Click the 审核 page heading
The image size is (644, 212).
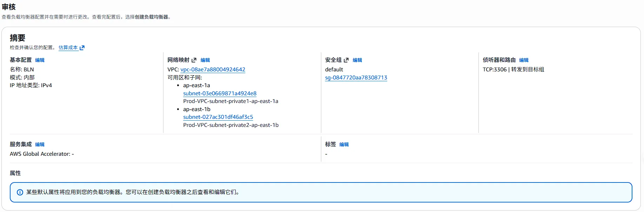(x=9, y=7)
